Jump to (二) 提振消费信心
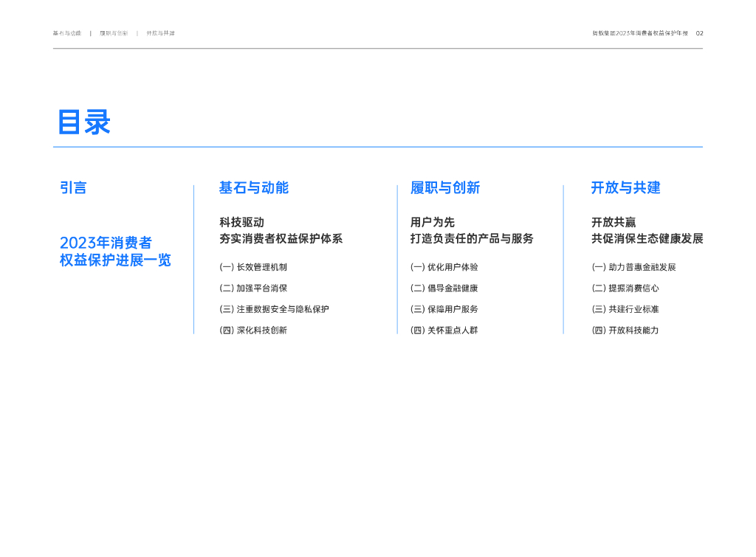756x557 pixels. [625, 288]
